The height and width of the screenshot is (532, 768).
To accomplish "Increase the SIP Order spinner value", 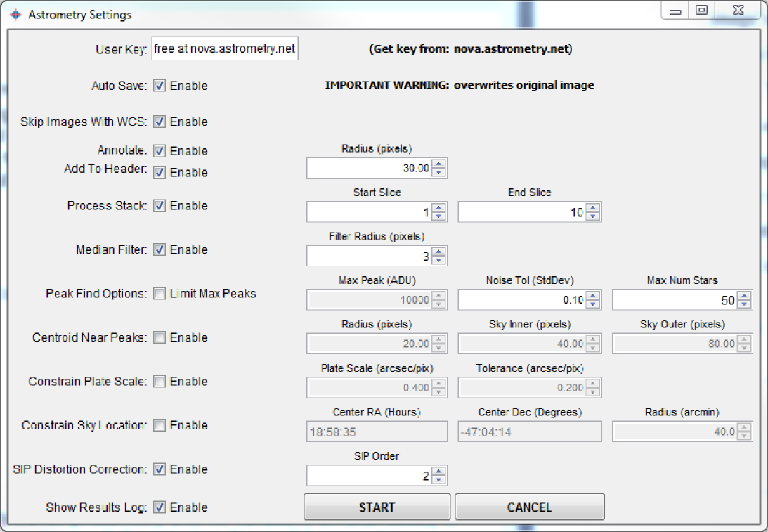I will (x=439, y=472).
